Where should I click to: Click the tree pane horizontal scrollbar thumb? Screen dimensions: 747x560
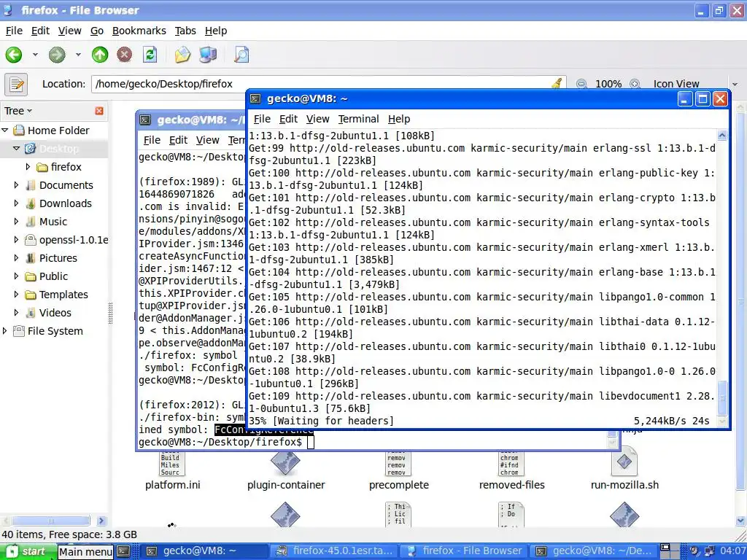(50, 521)
